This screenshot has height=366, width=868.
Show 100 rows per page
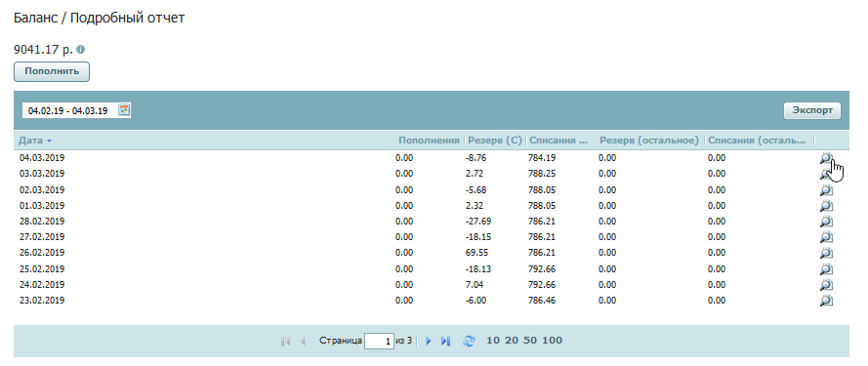point(553,341)
